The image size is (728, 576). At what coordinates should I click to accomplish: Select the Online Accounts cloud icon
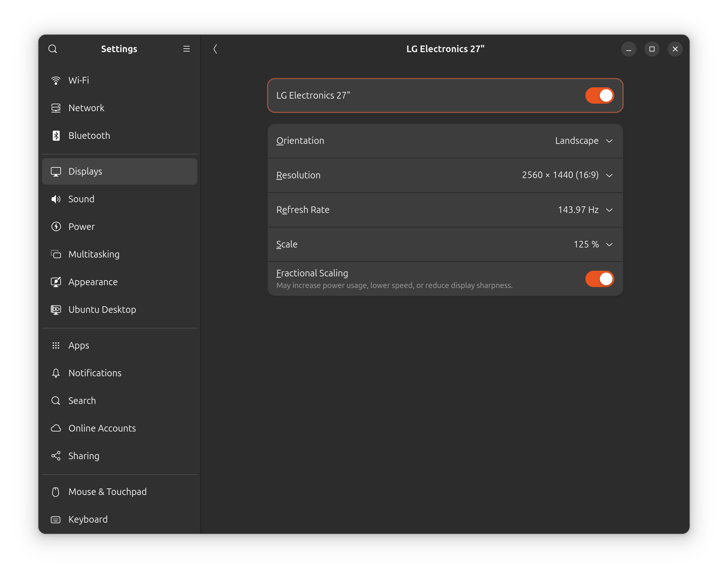pos(56,428)
